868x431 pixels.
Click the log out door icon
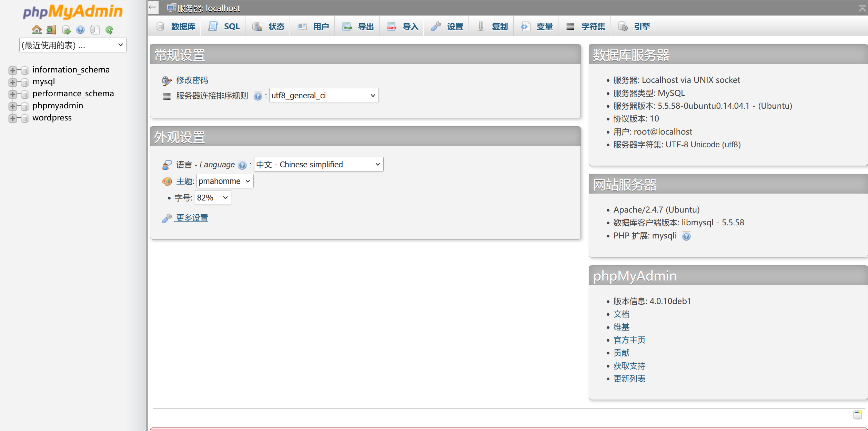coord(51,30)
